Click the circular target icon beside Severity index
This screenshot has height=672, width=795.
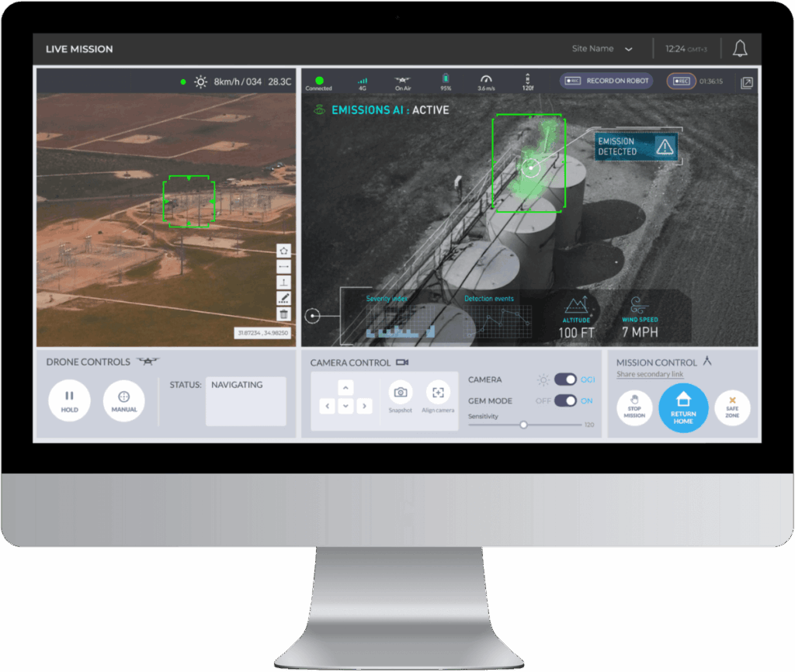click(x=312, y=317)
